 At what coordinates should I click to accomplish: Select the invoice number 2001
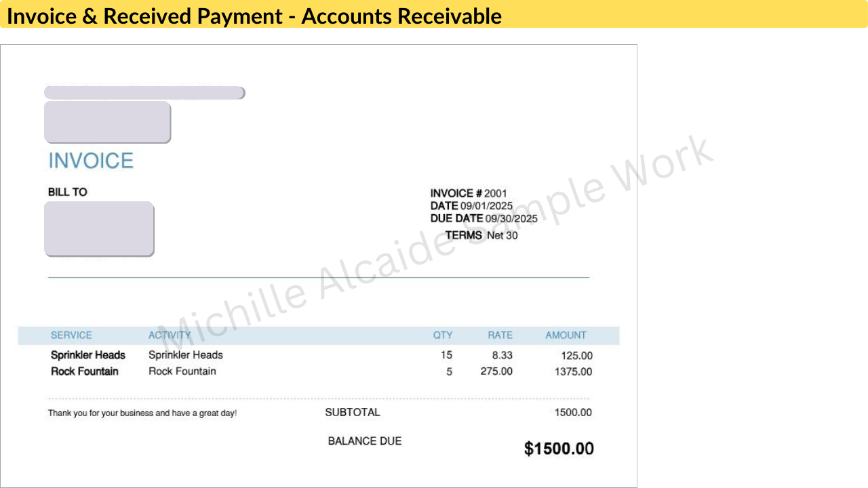pos(496,193)
